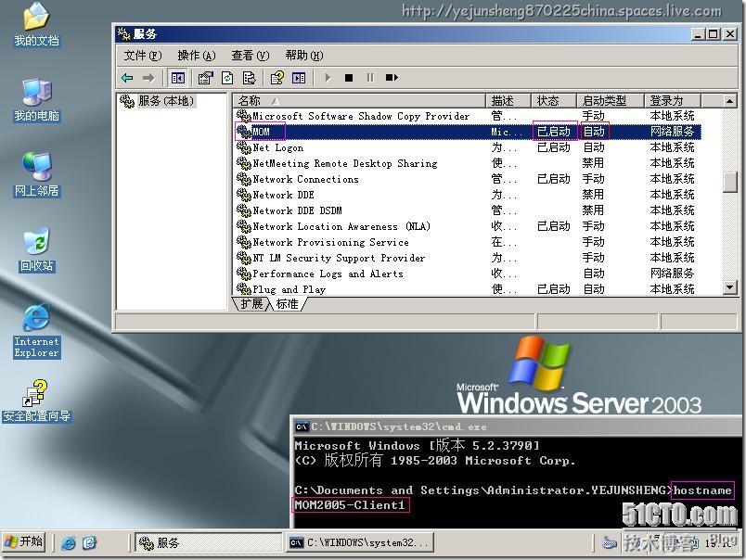
Task: Start the selected service with play icon
Action: (x=328, y=78)
